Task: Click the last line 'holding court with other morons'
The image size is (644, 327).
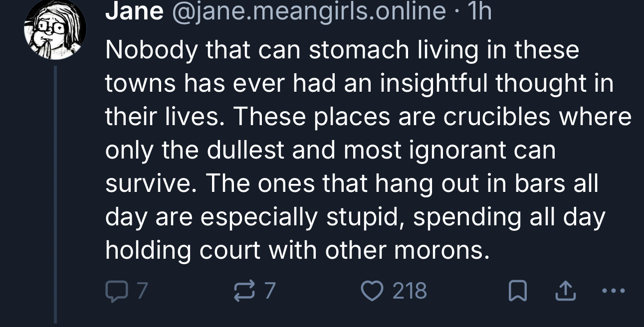Action: pyautogui.click(x=294, y=250)
